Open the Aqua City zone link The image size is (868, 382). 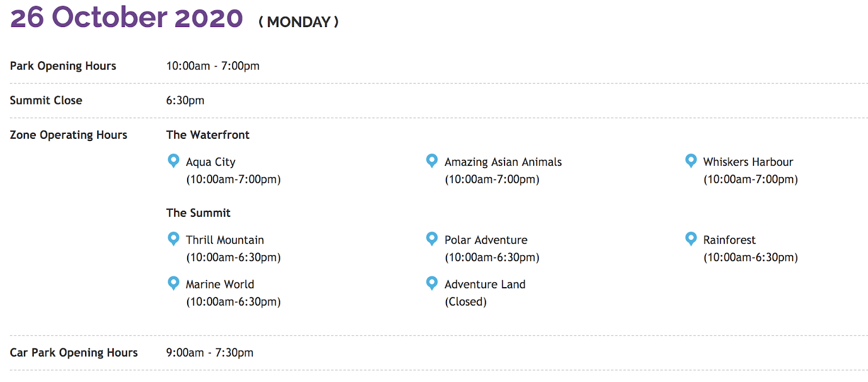click(210, 162)
